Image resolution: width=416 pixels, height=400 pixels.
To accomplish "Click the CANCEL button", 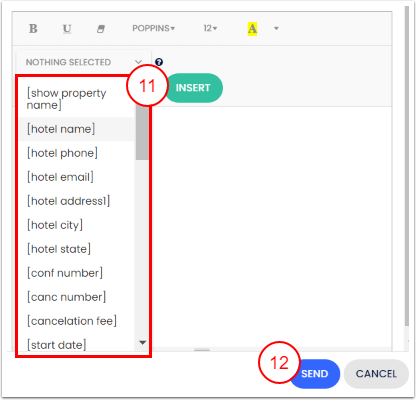I will pos(376,374).
